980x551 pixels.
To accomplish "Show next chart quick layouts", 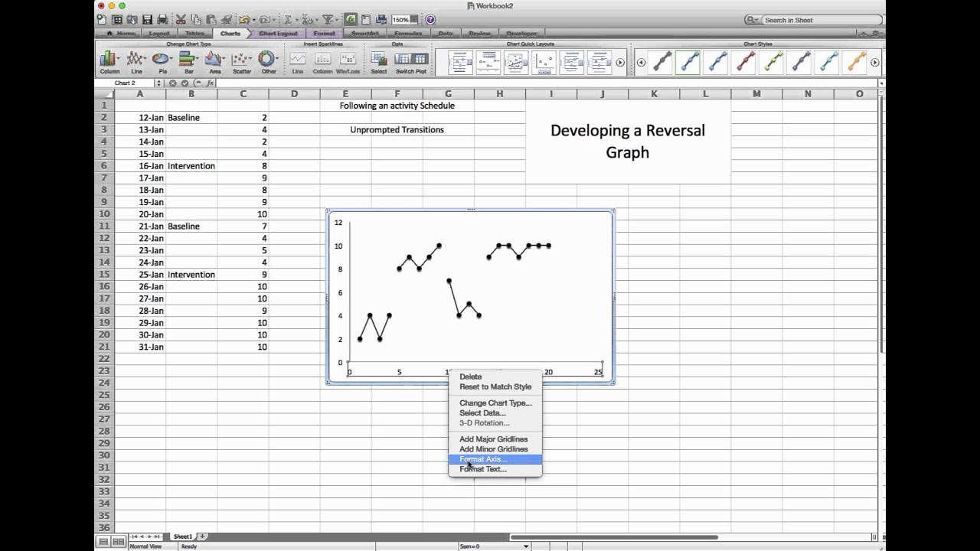I will click(620, 63).
